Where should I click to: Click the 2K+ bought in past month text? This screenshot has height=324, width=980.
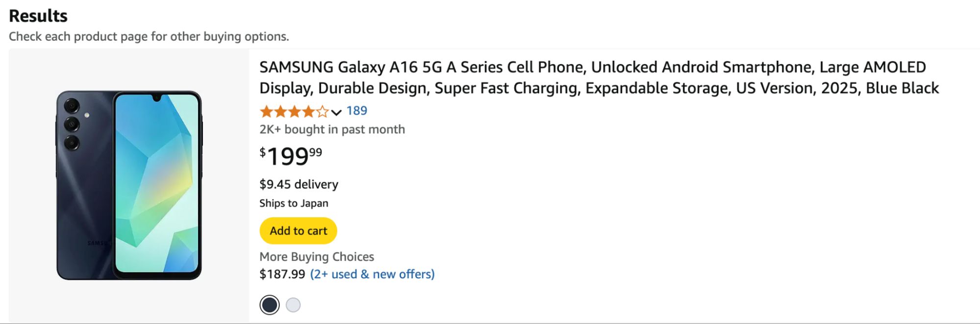[x=332, y=129]
